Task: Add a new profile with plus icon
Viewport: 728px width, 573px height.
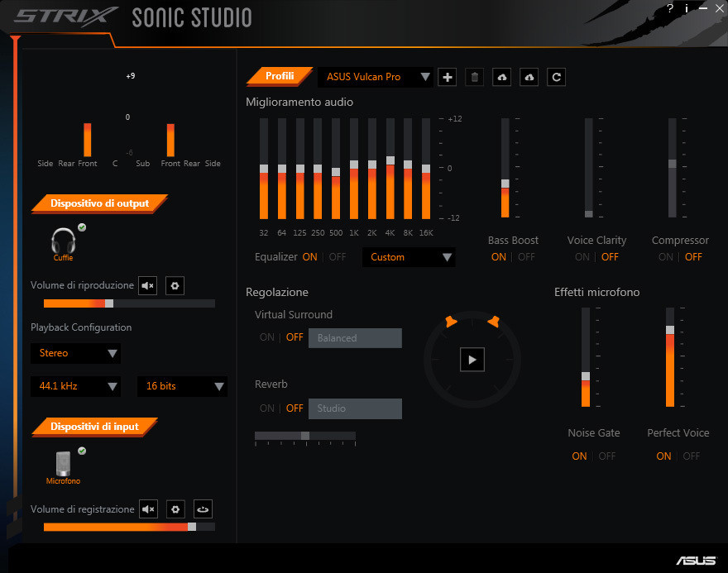Action: click(x=448, y=77)
